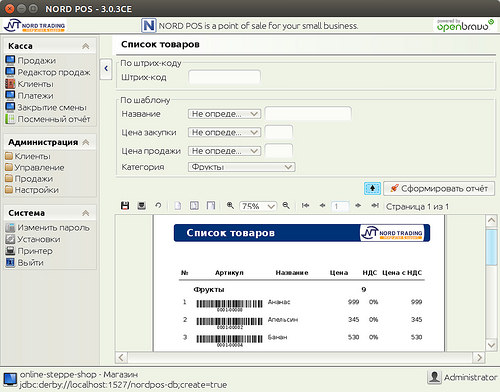The width and height of the screenshot is (500, 392).
Task: Set report view to actual size
Action: tap(178, 206)
